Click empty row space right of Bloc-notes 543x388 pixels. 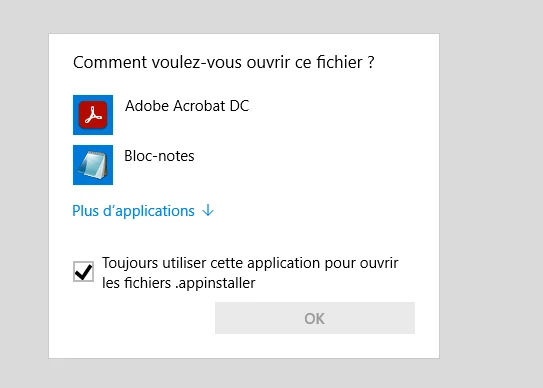[305, 165]
